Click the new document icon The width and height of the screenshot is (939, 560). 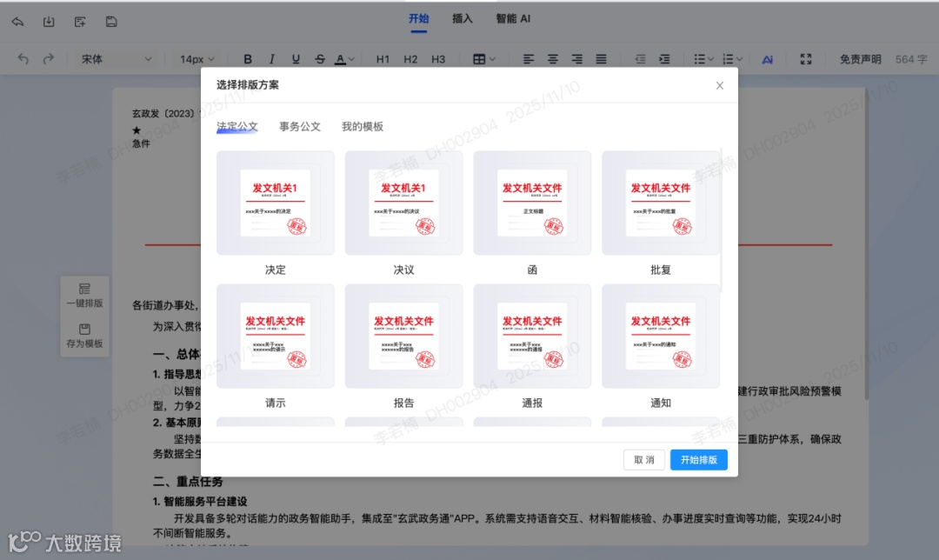80,22
